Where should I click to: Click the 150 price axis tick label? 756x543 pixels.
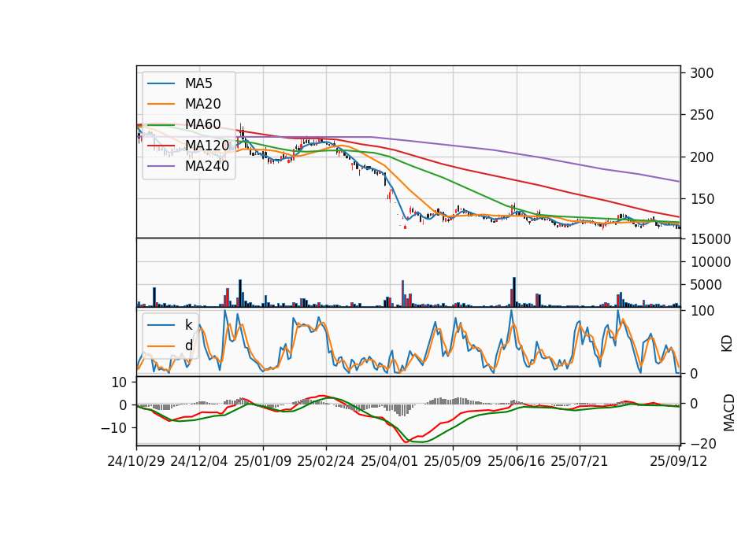(702, 199)
